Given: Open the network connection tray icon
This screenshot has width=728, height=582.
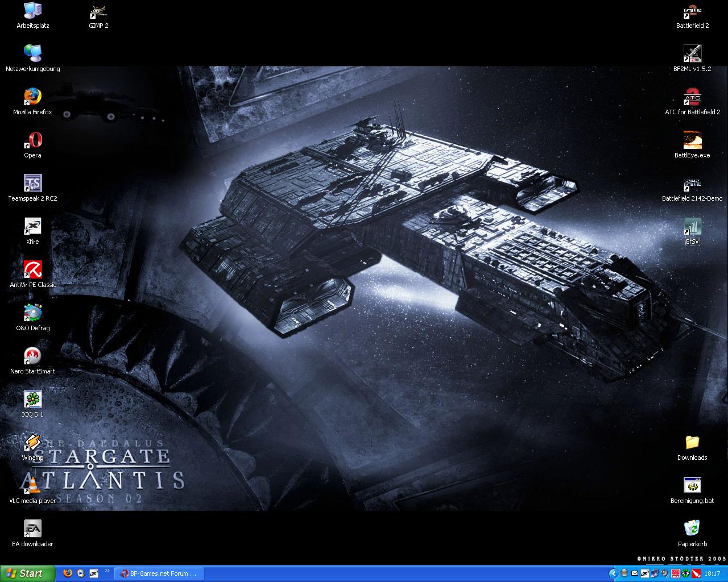Looking at the screenshot, I should 655,573.
